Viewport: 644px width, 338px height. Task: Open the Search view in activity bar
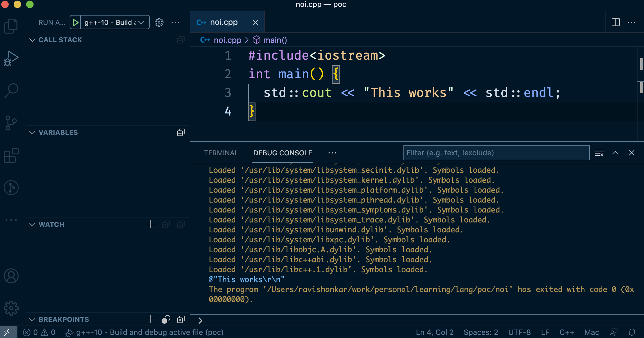pos(11,90)
